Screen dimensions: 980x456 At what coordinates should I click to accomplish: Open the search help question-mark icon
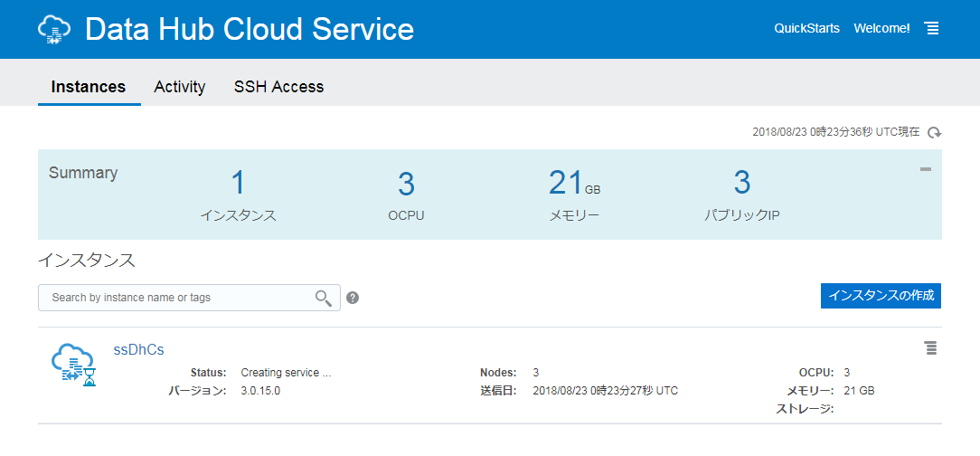(353, 298)
